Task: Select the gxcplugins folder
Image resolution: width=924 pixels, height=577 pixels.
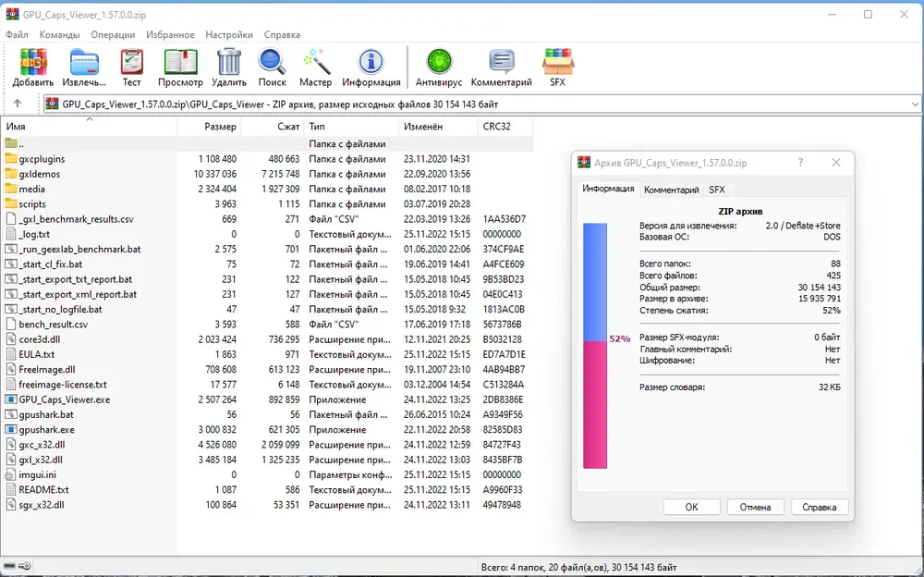Action: tap(42, 159)
